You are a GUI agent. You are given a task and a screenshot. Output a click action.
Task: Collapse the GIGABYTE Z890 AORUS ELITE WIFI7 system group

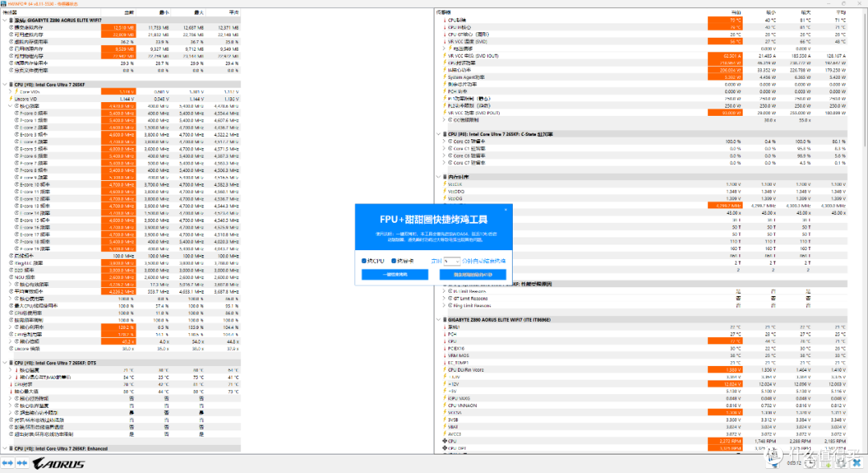[5, 20]
